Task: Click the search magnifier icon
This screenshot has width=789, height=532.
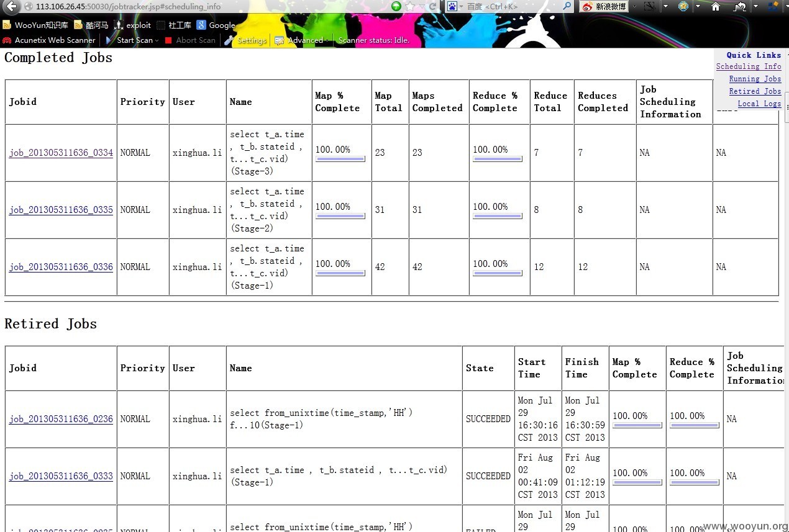Action: tap(567, 6)
